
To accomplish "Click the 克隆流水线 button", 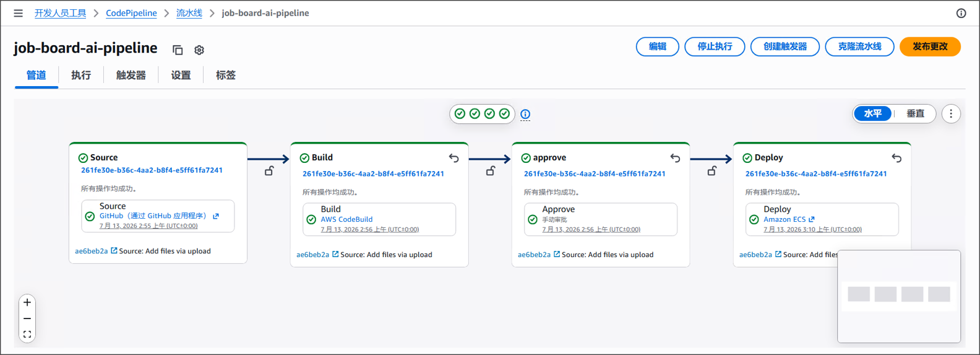I will coord(859,46).
